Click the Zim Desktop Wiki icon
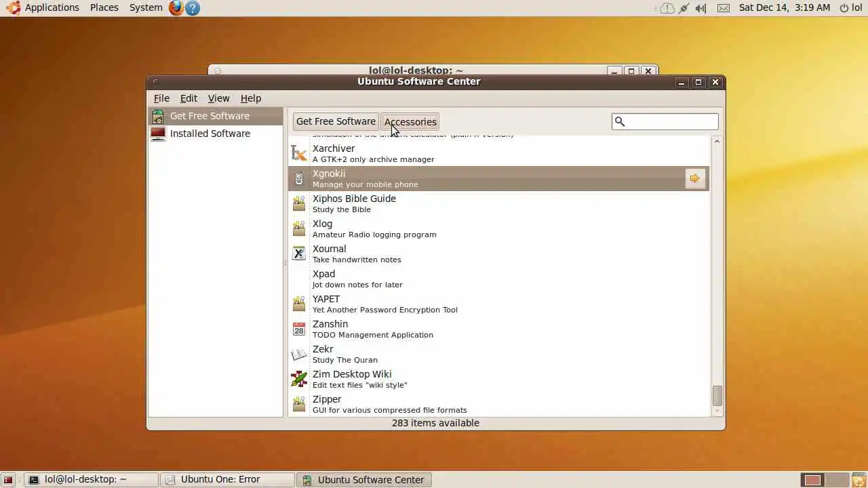The width and height of the screenshot is (868, 488). click(298, 379)
